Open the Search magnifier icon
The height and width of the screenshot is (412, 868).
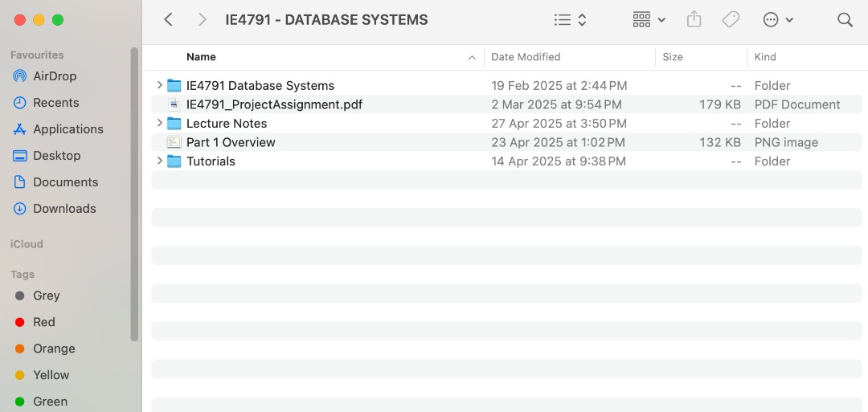pyautogui.click(x=845, y=20)
